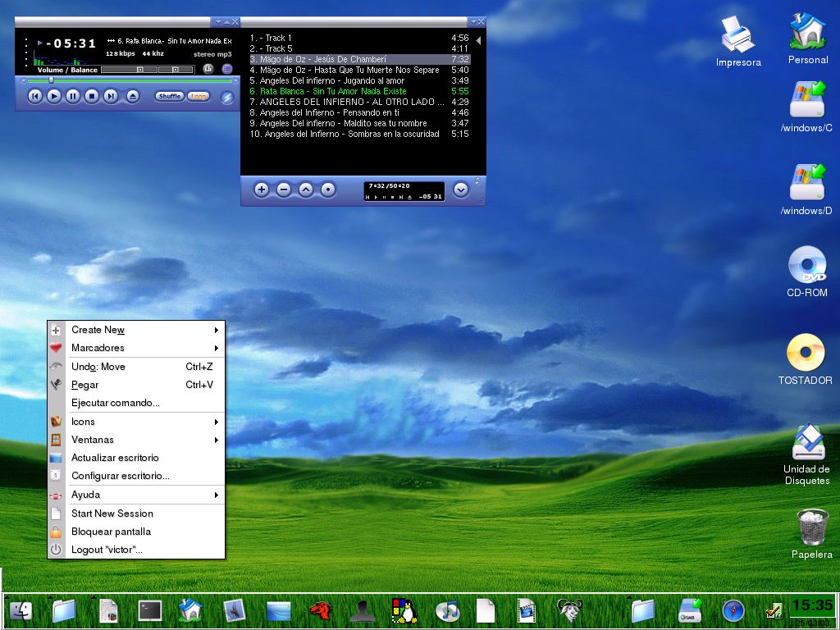
Task: Click the home house icon in panel
Action: (190, 611)
